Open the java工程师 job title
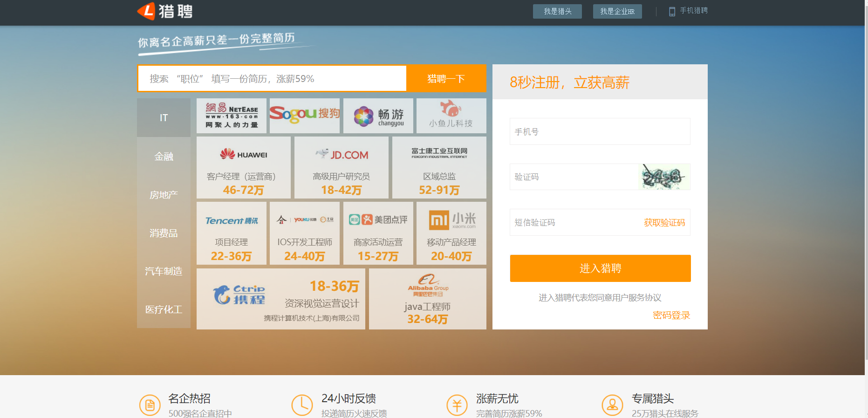The height and width of the screenshot is (418, 868). [x=427, y=307]
